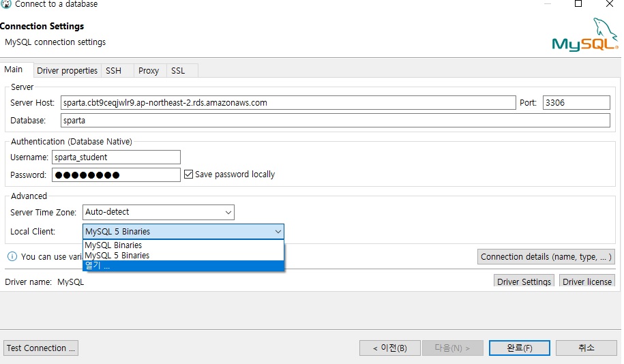
Task: Click the 이전(B) back button
Action: click(389, 348)
